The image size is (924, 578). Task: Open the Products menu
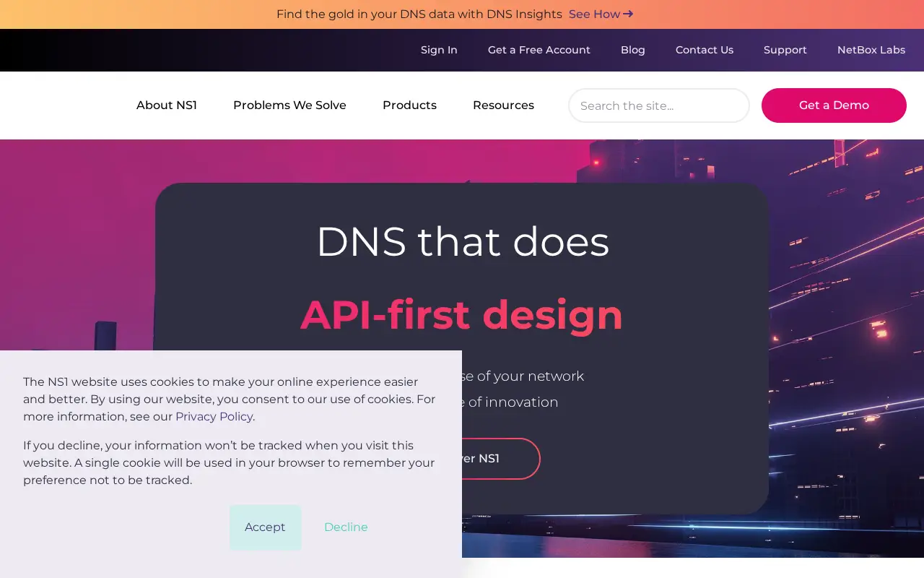point(409,105)
